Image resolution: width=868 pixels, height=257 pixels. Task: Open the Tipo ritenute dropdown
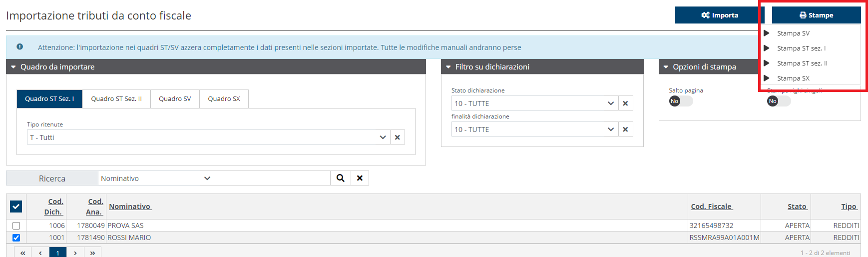tap(382, 137)
